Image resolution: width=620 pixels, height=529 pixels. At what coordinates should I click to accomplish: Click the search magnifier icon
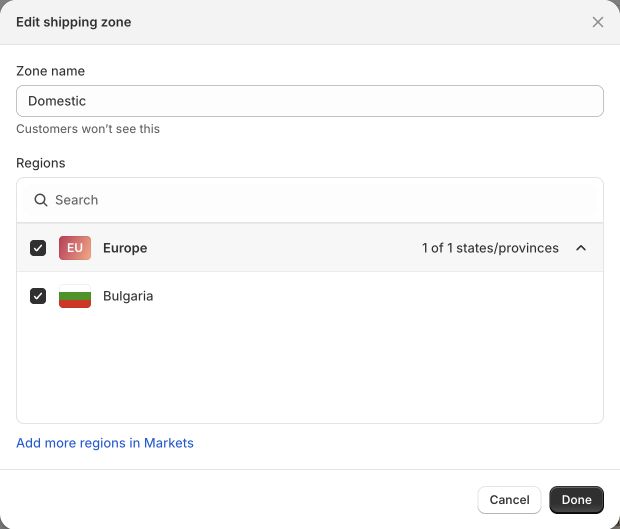[41, 200]
